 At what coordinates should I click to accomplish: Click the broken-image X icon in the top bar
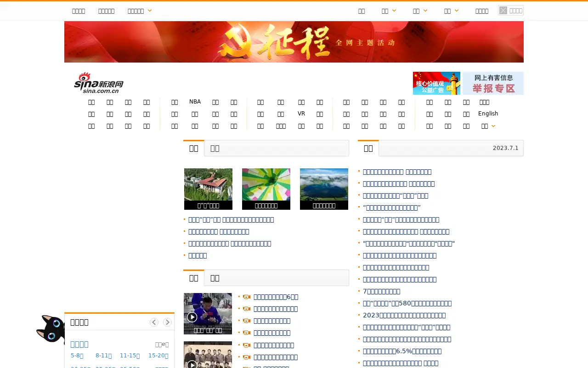pyautogui.click(x=503, y=11)
